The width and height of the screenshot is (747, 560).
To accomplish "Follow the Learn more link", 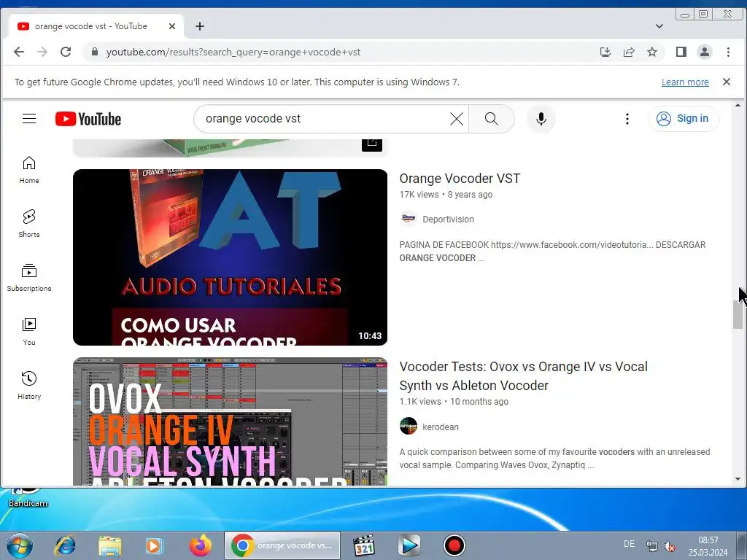I will tap(685, 82).
